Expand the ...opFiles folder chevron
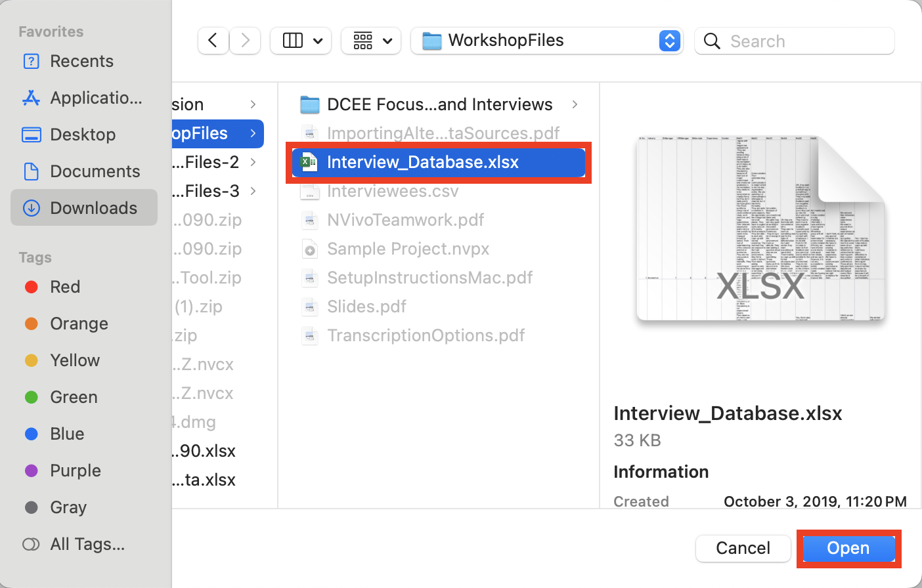This screenshot has width=922, height=588. [x=253, y=133]
